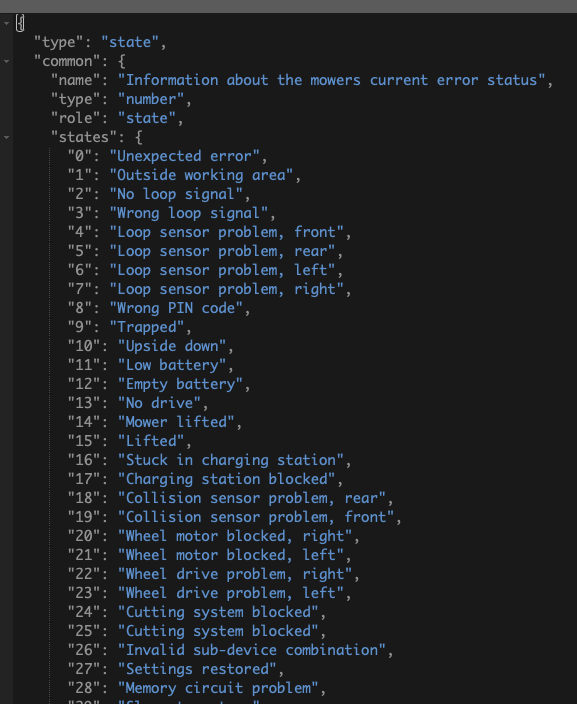Click "Stuck in charging station" value
Viewport: 577px width, 704px height.
231,460
